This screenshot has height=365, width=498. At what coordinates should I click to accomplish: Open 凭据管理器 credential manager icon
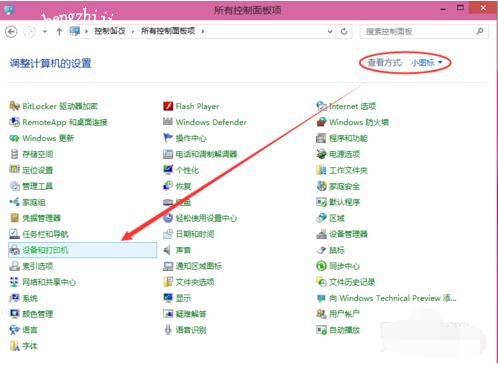[14, 218]
